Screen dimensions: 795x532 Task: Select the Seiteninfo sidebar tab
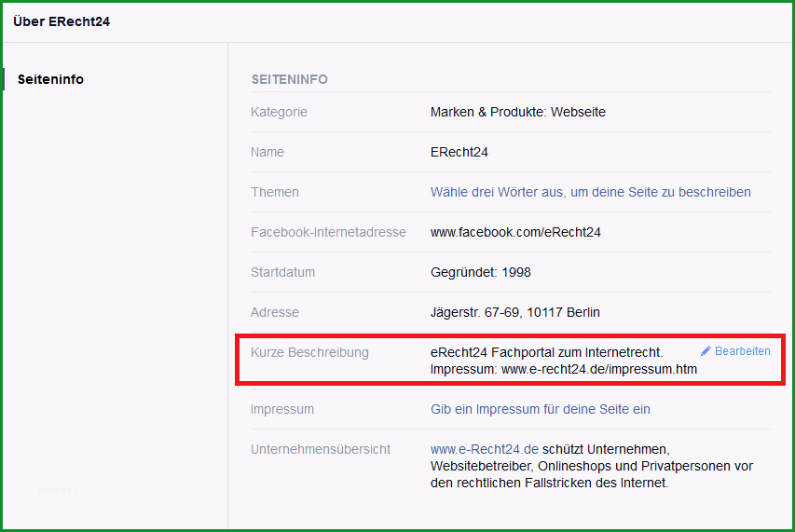tap(50, 79)
